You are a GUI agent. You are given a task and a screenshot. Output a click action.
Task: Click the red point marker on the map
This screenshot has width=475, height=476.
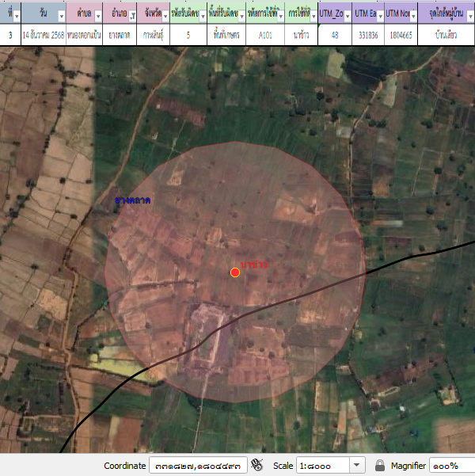pyautogui.click(x=235, y=272)
